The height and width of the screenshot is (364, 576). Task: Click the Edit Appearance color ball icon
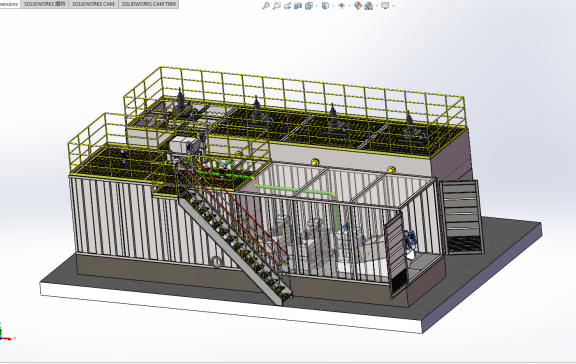point(358,6)
